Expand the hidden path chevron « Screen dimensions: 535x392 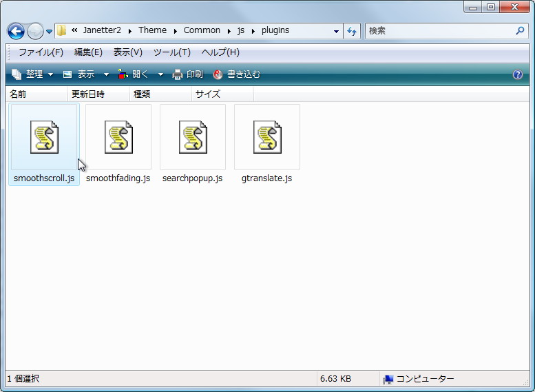[x=74, y=30]
